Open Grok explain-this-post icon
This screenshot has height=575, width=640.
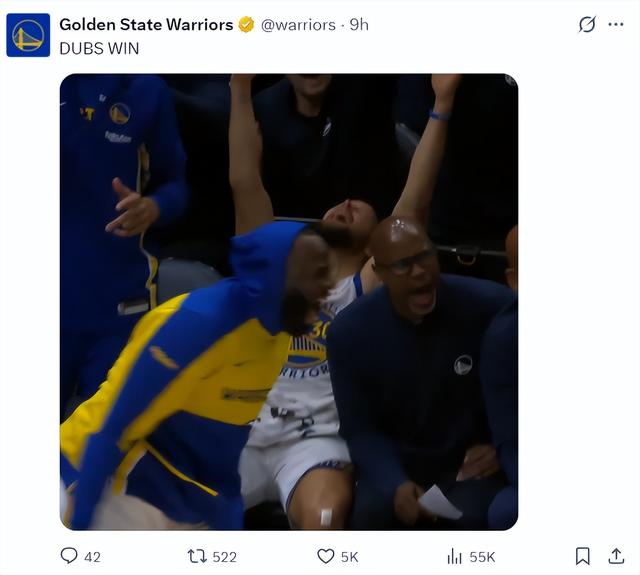(587, 25)
